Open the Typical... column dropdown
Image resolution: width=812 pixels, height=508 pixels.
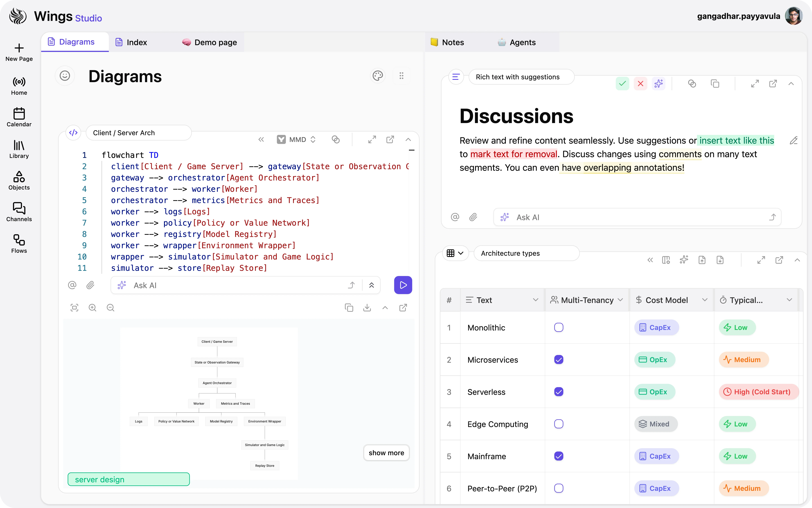pyautogui.click(x=789, y=300)
